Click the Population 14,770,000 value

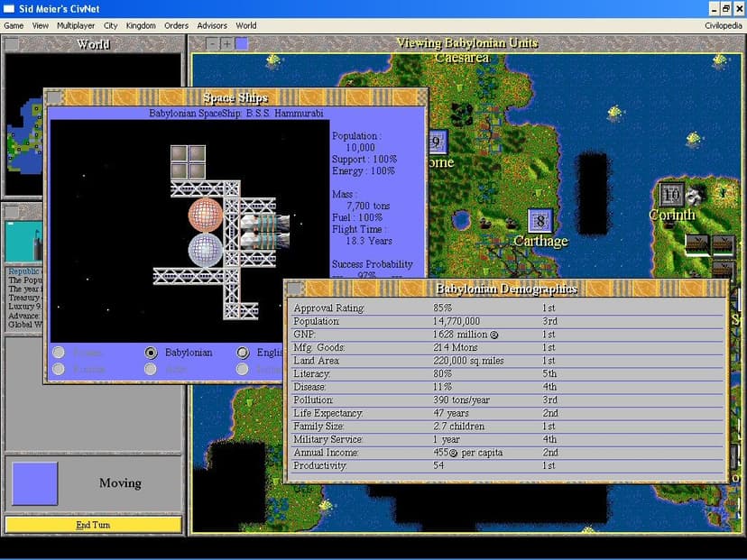(x=456, y=321)
